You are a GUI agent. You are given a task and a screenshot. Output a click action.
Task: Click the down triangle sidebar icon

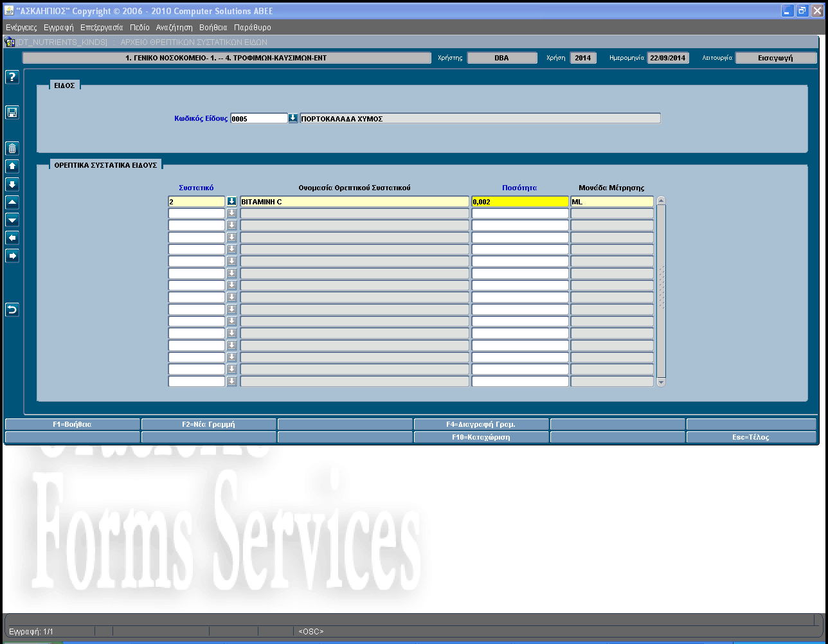pos(12,220)
